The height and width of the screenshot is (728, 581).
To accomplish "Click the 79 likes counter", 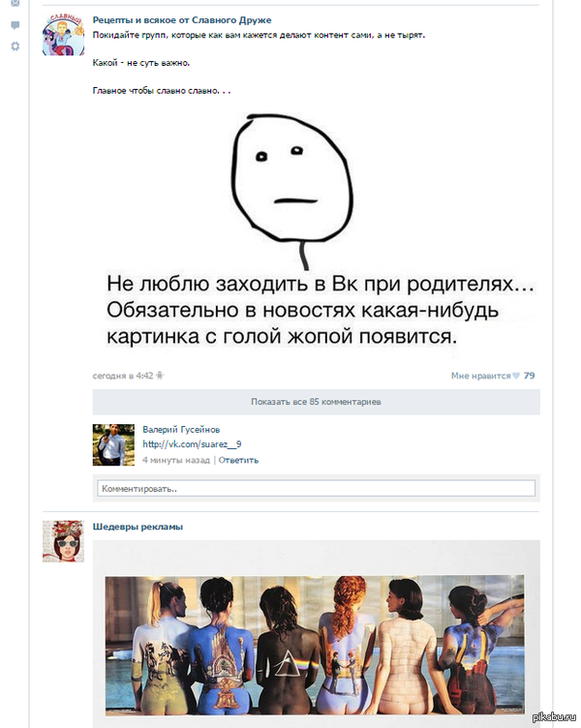I will [529, 376].
